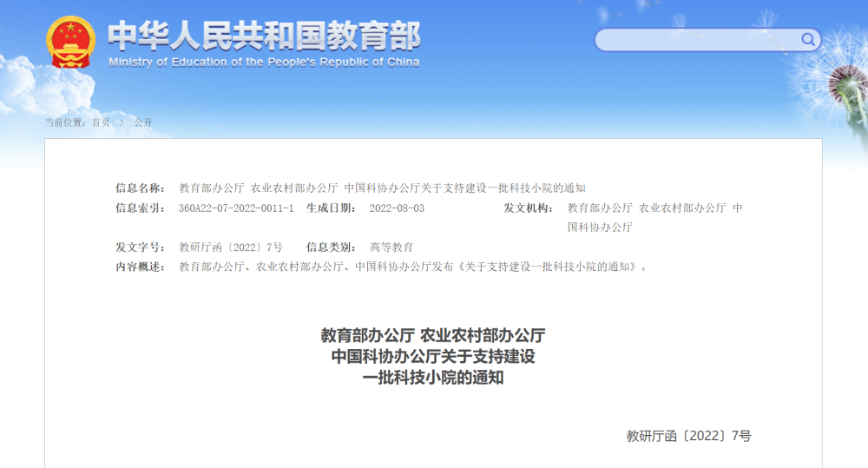The image size is (868, 468).
Task: Go to 首页 in breadcrumb
Action: point(101,122)
